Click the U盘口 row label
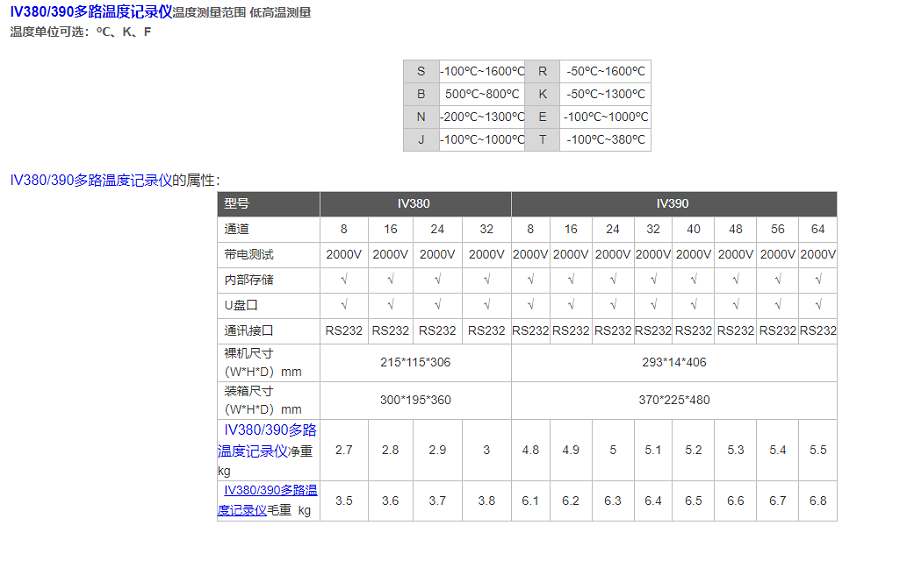Viewport: 900px width, 561px height. click(241, 305)
